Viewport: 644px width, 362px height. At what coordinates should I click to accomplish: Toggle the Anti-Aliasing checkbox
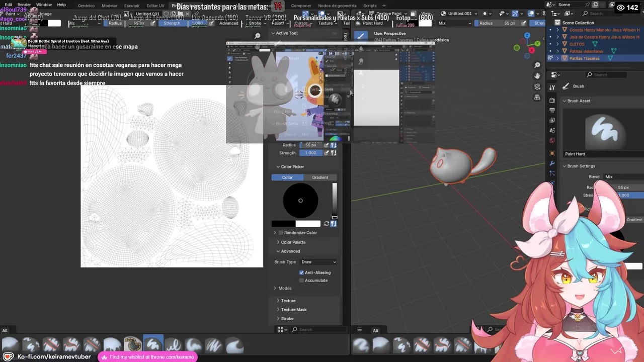(301, 273)
